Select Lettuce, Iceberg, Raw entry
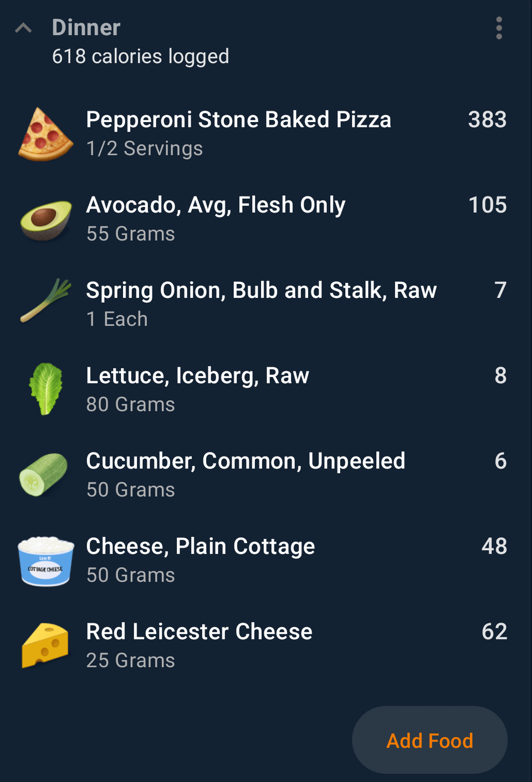This screenshot has height=782, width=532. [x=266, y=390]
